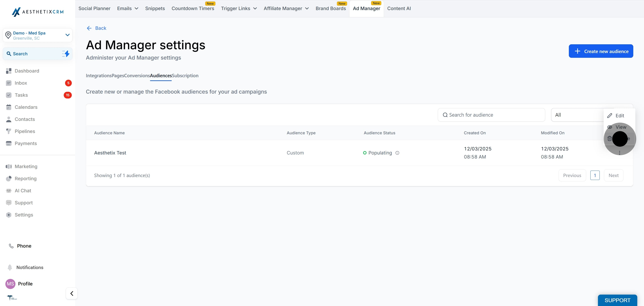Image resolution: width=644 pixels, height=306 pixels.
Task: Choose View from the context menu
Action: point(621,127)
